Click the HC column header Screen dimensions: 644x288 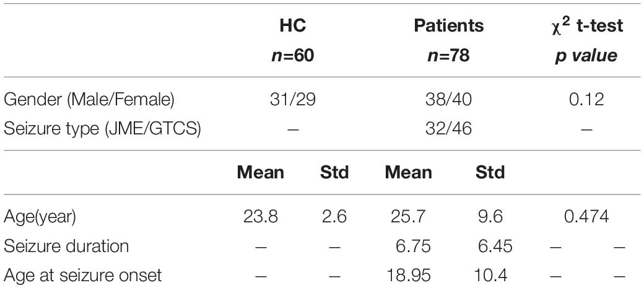tap(293, 26)
